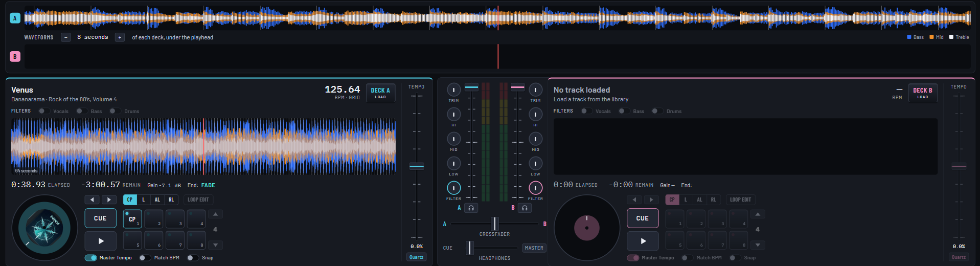Trigger Deck B pad 3
Screen dimensions: 980x266
[x=717, y=218]
